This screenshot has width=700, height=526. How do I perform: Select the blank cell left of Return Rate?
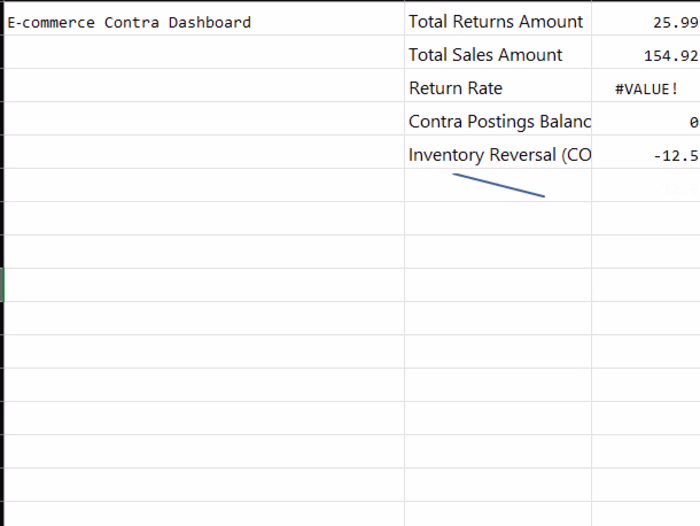[204, 88]
